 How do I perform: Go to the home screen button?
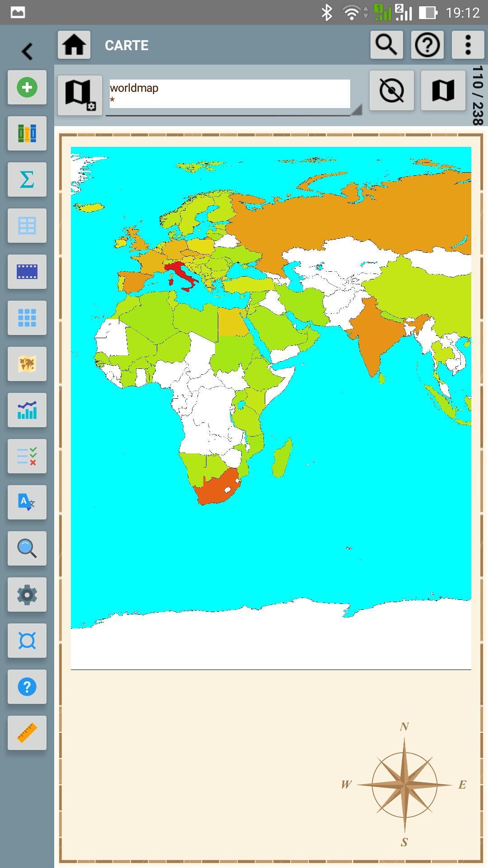(x=74, y=45)
